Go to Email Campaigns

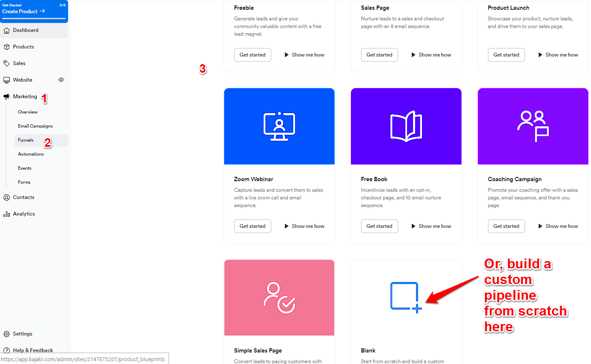pos(35,126)
